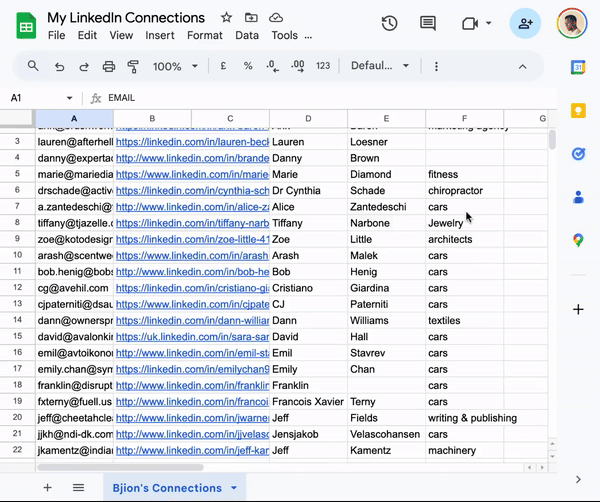Click the move to folder icon
Viewport: 600px width, 502px height.
click(251, 17)
